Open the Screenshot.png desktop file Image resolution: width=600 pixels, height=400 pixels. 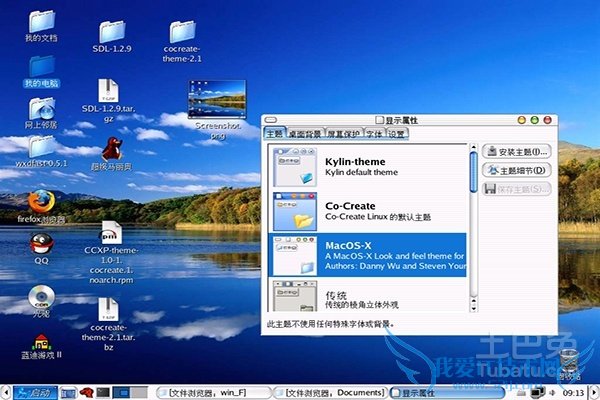pyautogui.click(x=211, y=100)
